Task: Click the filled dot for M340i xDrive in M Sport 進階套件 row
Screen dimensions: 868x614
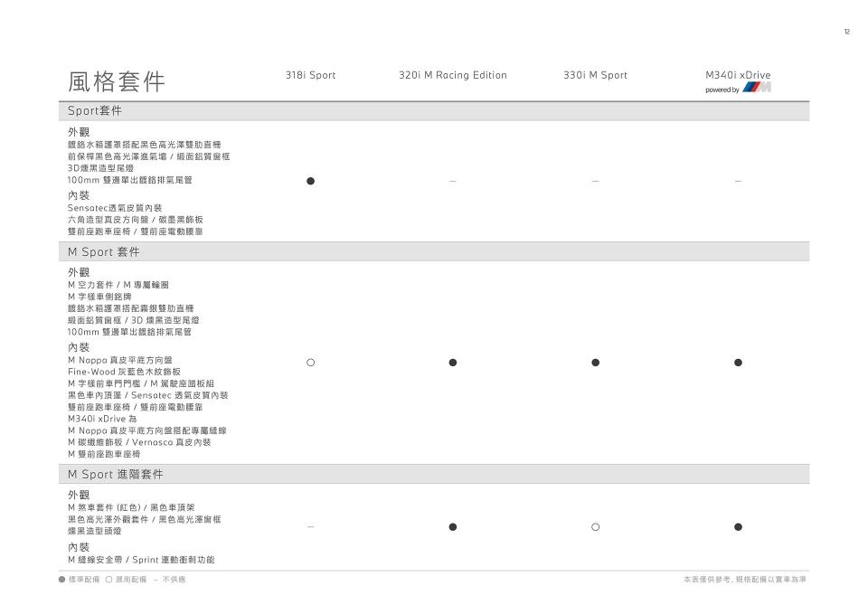Action: coord(738,527)
